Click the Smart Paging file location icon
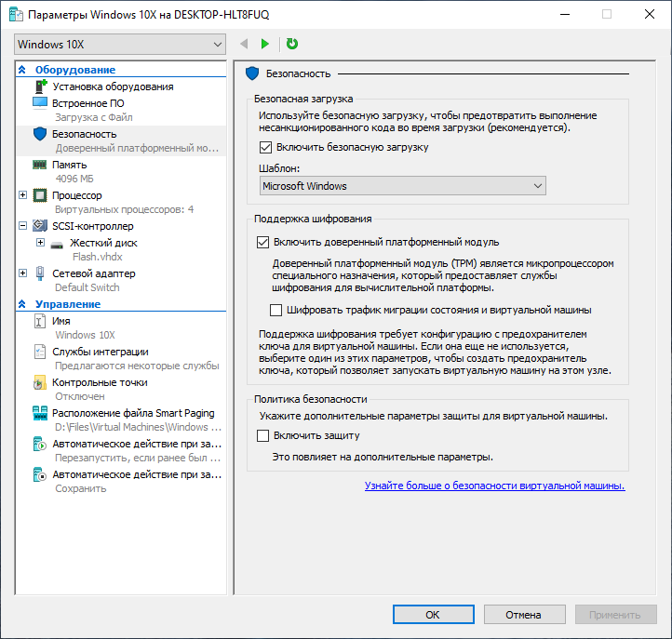Viewport: 672px width, 639px height. click(x=40, y=413)
